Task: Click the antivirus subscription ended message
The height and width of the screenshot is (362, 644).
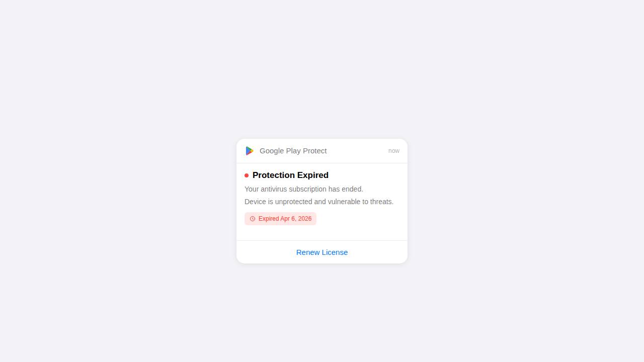Action: [x=304, y=189]
